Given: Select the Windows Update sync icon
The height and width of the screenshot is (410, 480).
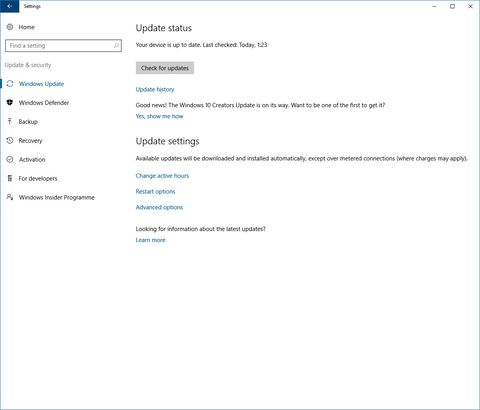Looking at the screenshot, I should 10,84.
